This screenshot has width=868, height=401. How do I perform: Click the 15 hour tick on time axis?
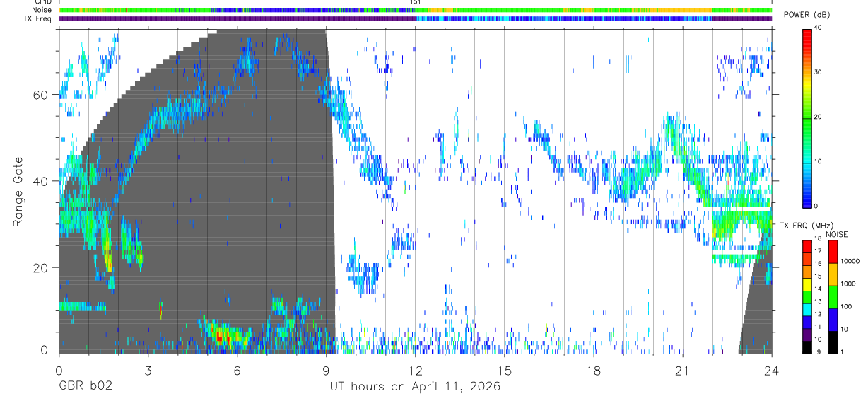pyautogui.click(x=505, y=370)
